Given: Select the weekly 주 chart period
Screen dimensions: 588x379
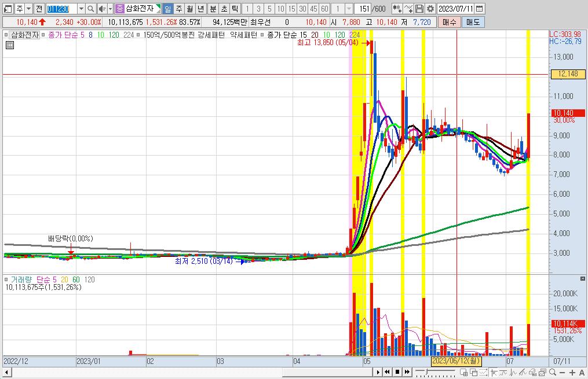Looking at the screenshot, I should point(179,9).
